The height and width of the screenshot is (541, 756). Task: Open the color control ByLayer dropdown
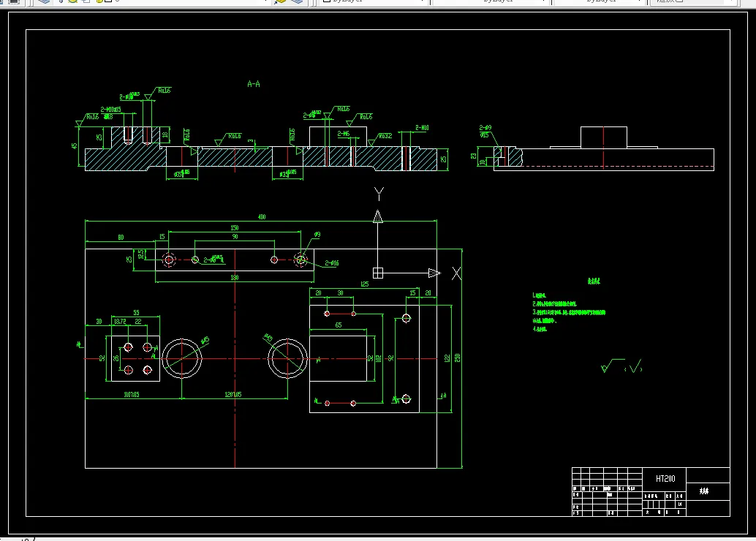pyautogui.click(x=374, y=1)
